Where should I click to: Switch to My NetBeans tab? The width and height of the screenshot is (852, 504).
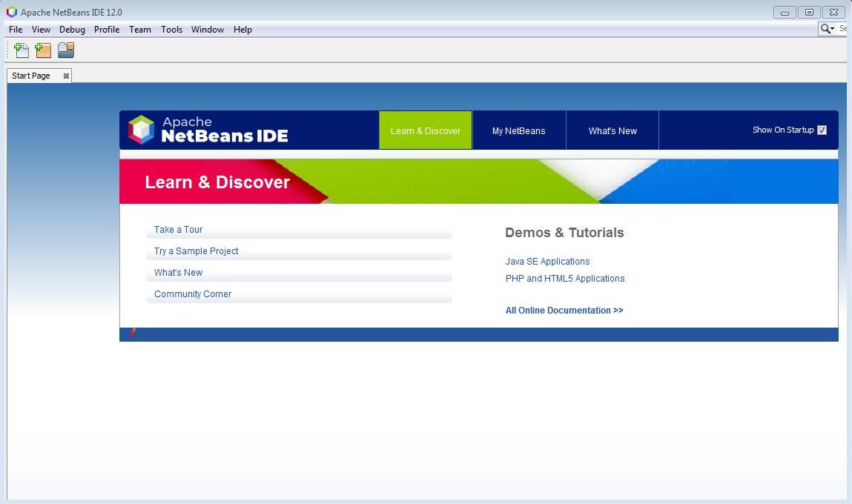pos(519,130)
